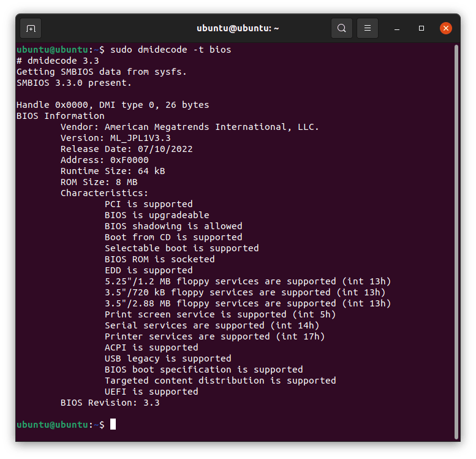The image size is (476, 459).
Task: Maximize the terminal window
Action: tap(421, 28)
